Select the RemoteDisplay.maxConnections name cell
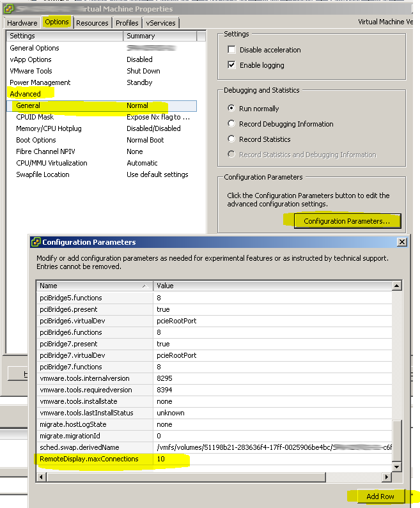This screenshot has height=508, width=420. coord(95,459)
